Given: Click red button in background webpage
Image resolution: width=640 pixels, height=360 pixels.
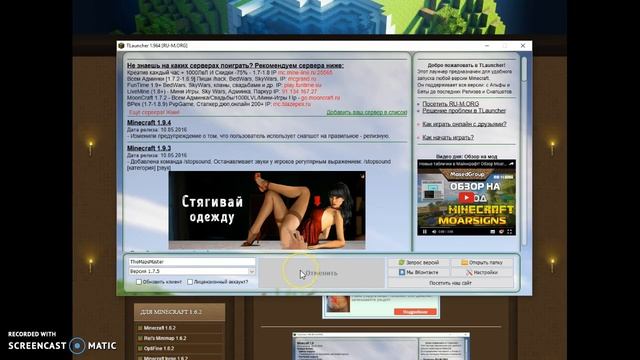Looking at the screenshot, I should pyautogui.click(x=415, y=312).
